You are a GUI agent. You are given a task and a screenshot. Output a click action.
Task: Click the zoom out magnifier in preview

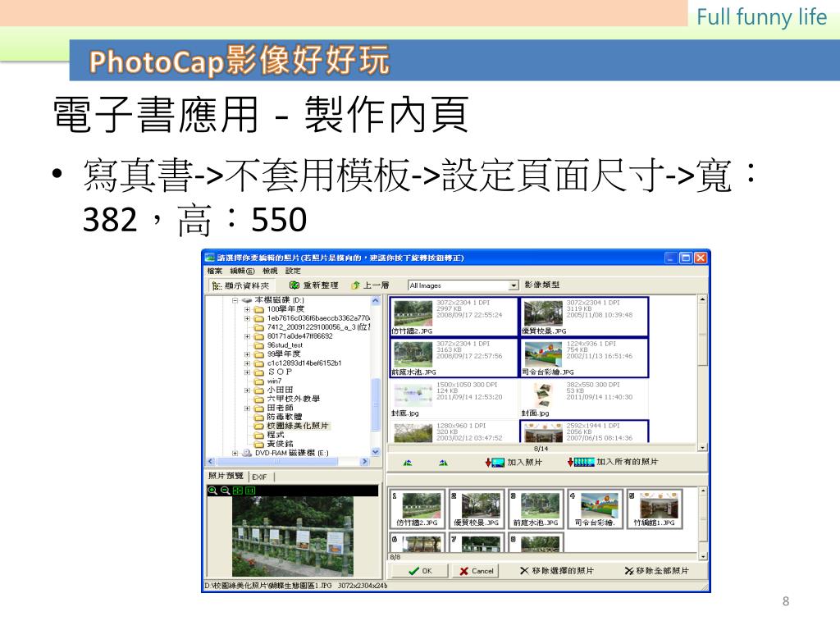[225, 491]
